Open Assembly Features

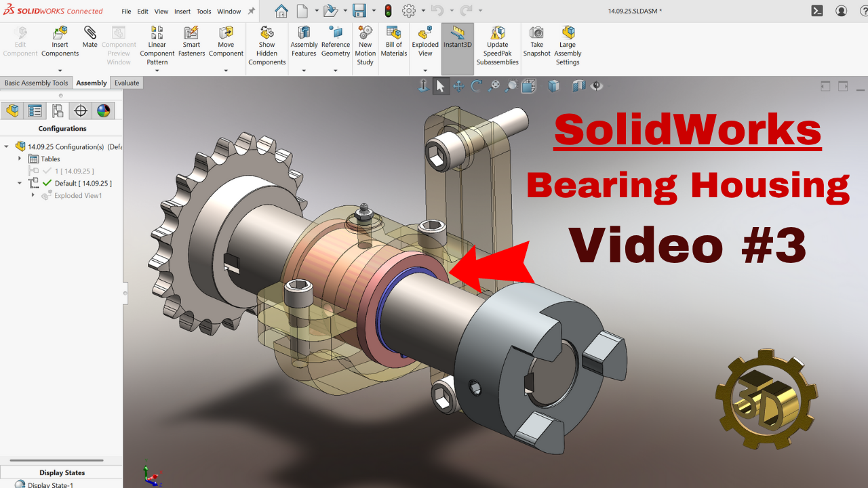tap(304, 42)
